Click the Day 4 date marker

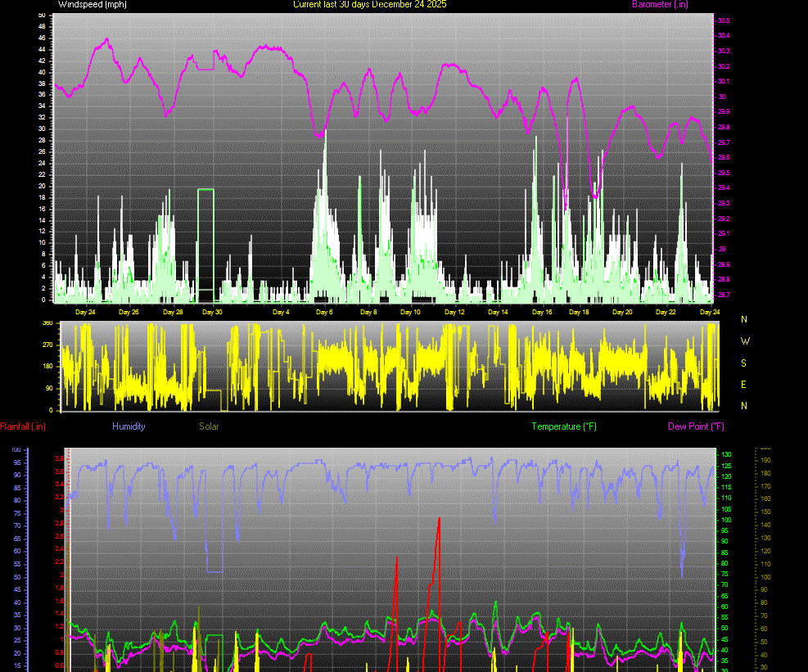point(281,312)
